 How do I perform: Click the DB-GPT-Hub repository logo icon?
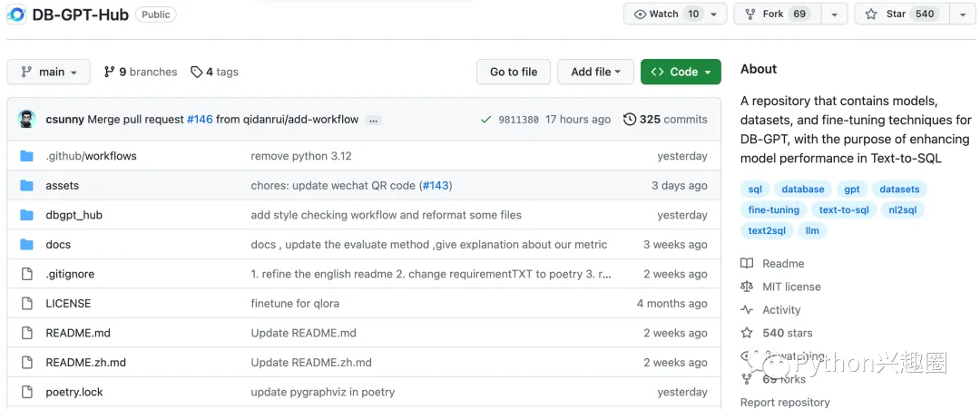(x=16, y=15)
